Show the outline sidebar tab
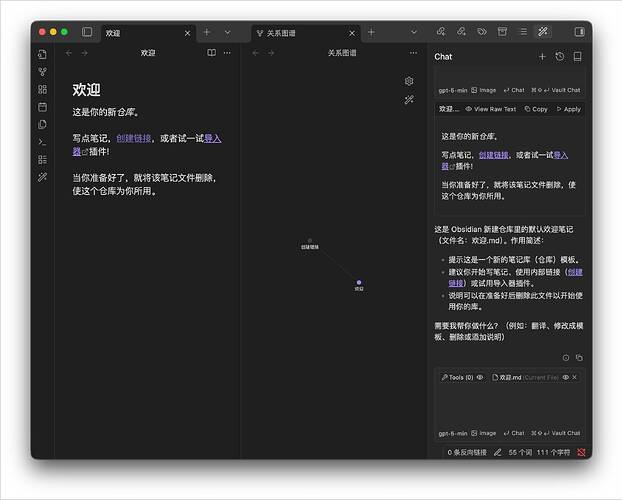 (524, 32)
